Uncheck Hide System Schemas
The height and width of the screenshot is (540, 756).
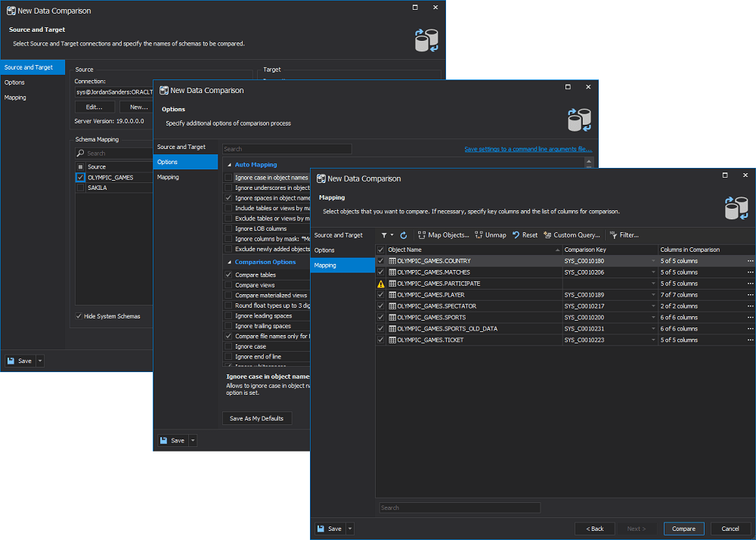[x=79, y=317]
